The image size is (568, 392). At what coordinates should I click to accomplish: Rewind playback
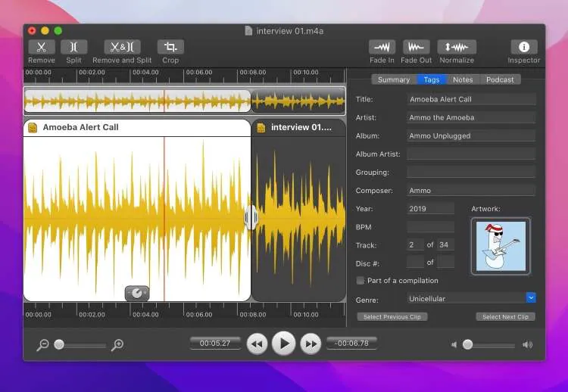click(257, 344)
